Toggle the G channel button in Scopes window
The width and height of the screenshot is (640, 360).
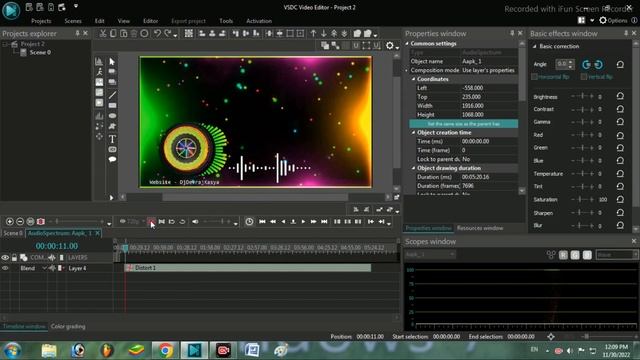point(575,255)
